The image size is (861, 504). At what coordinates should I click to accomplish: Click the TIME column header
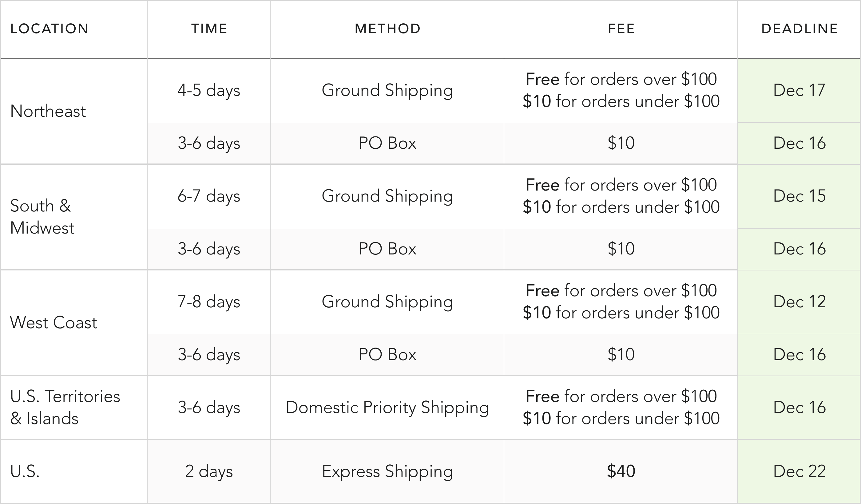coord(209,29)
